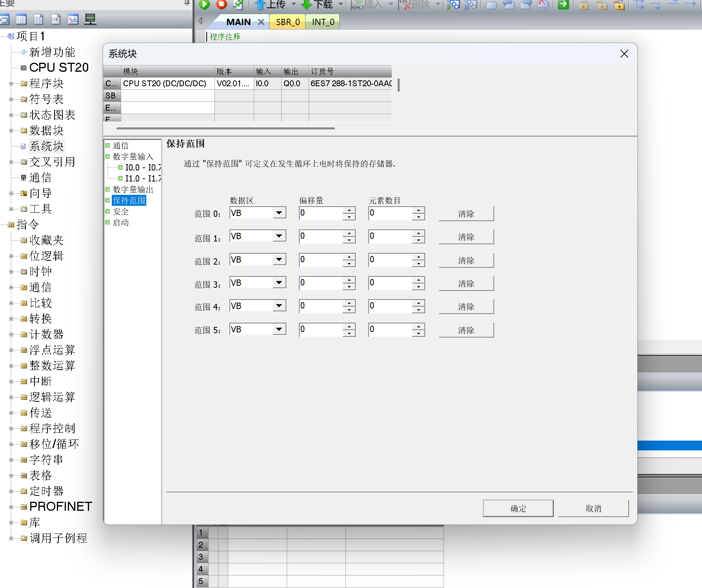
Task: Close the MAIN editor tab
Action: click(261, 22)
